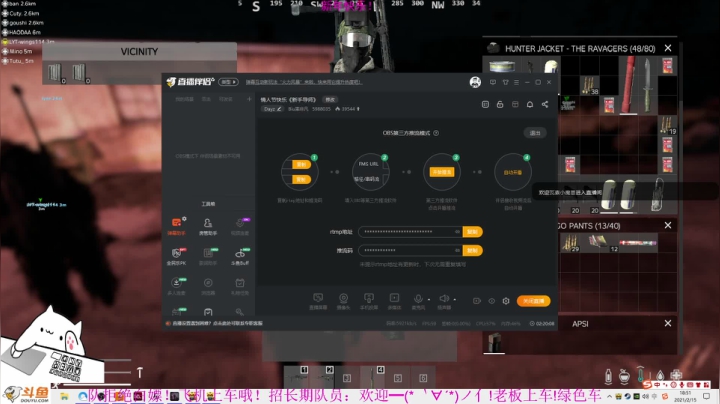Copy the rtmp address

pos(472,232)
